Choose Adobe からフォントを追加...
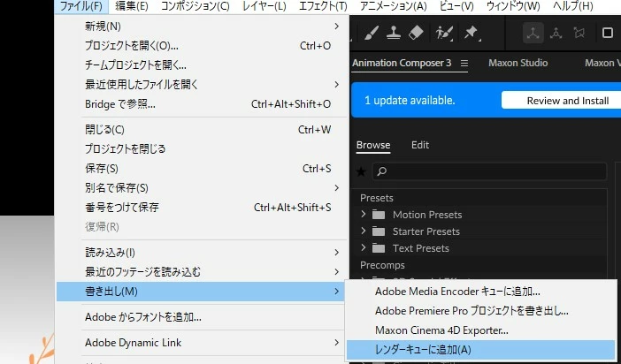Screen dimensions: 621x364 coord(201,317)
